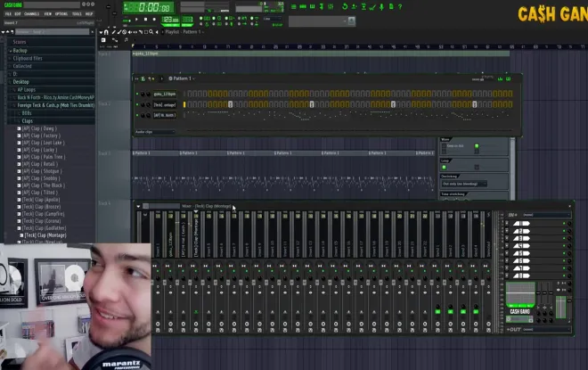Select the playlist zoom magnifier tool
The height and width of the screenshot is (370, 588).
[x=151, y=32]
